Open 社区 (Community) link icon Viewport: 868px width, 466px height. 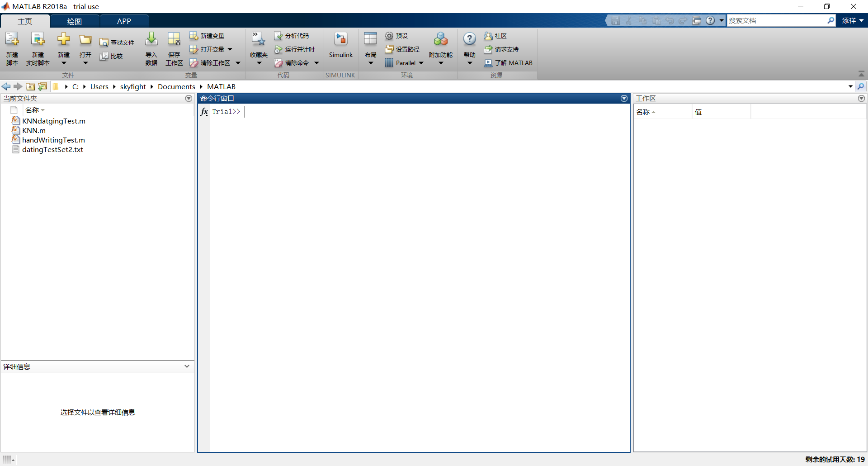(x=488, y=36)
